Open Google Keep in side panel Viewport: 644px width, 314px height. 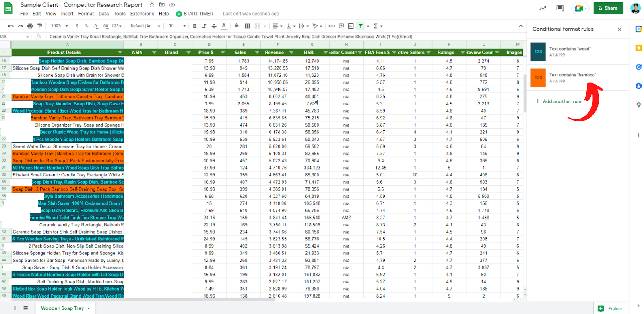tap(638, 48)
